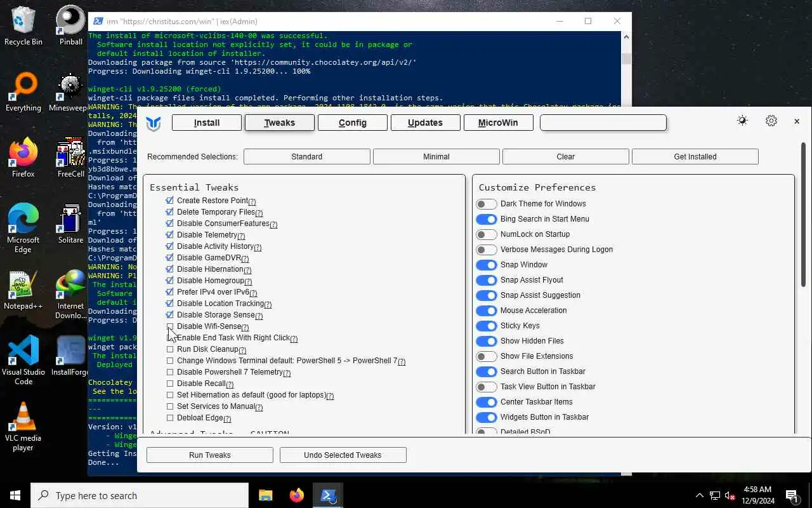
Task: Click the help (?) link beside Disable Telemetry
Action: [x=241, y=236]
